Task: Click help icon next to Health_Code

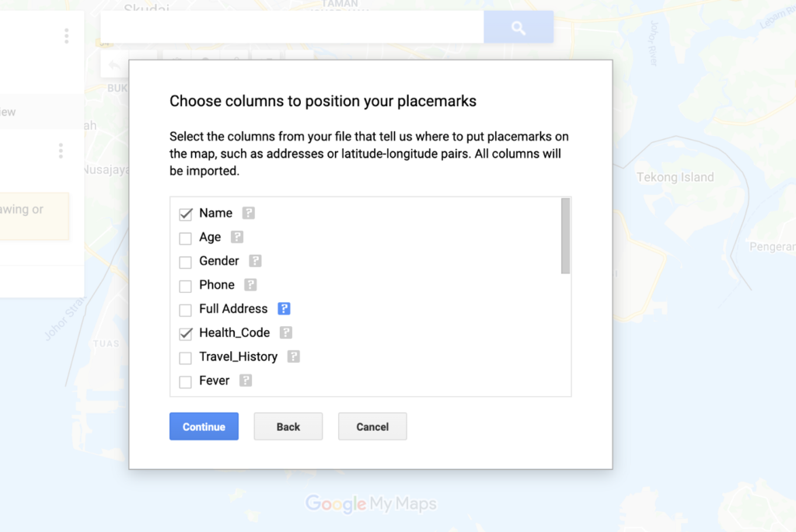Action: pos(286,332)
